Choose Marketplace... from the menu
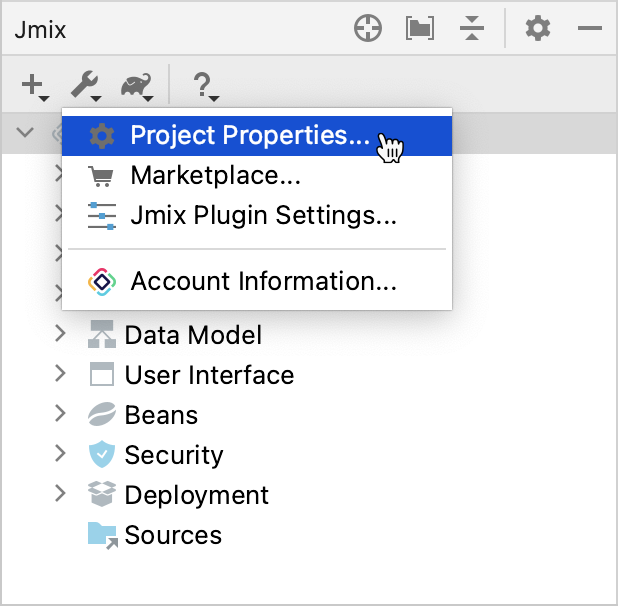Viewport: 618px width, 606px height. point(257,175)
